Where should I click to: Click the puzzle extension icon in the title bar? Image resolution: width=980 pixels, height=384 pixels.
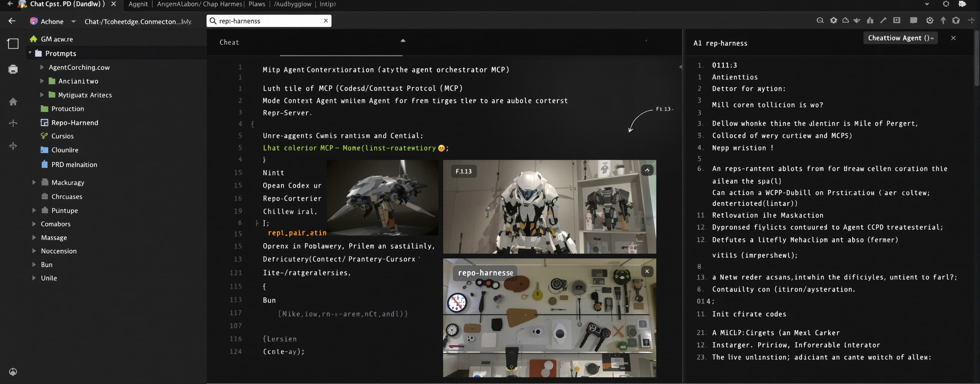[x=962, y=4]
